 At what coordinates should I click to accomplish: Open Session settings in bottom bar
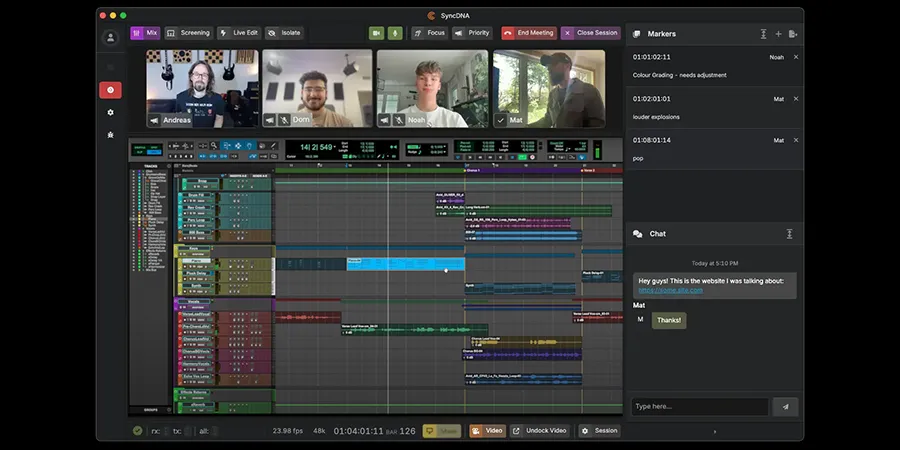599,431
